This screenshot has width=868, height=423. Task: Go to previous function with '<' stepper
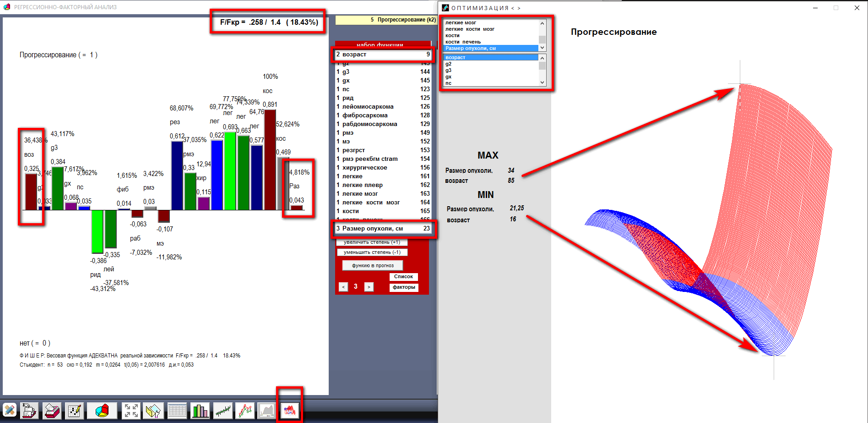pyautogui.click(x=343, y=287)
